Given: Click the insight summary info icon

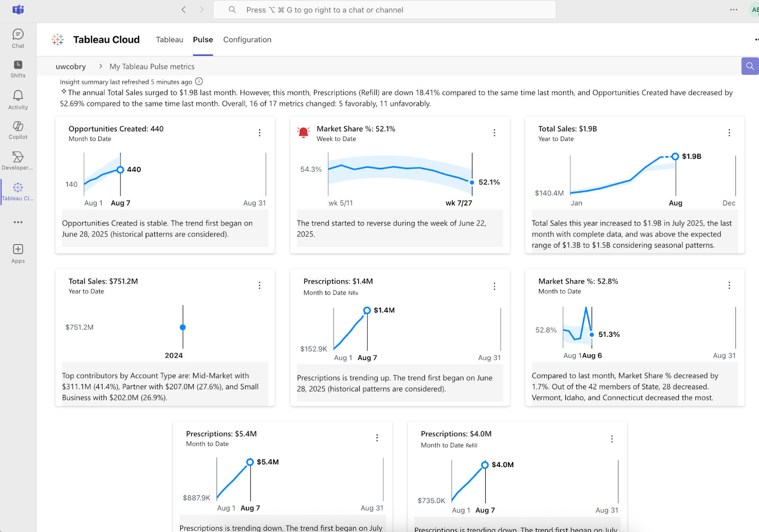Looking at the screenshot, I should [x=198, y=82].
